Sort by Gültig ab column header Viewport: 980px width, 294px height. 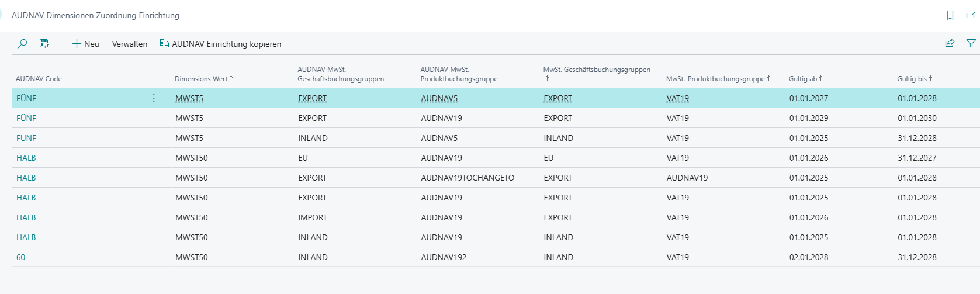[806, 79]
